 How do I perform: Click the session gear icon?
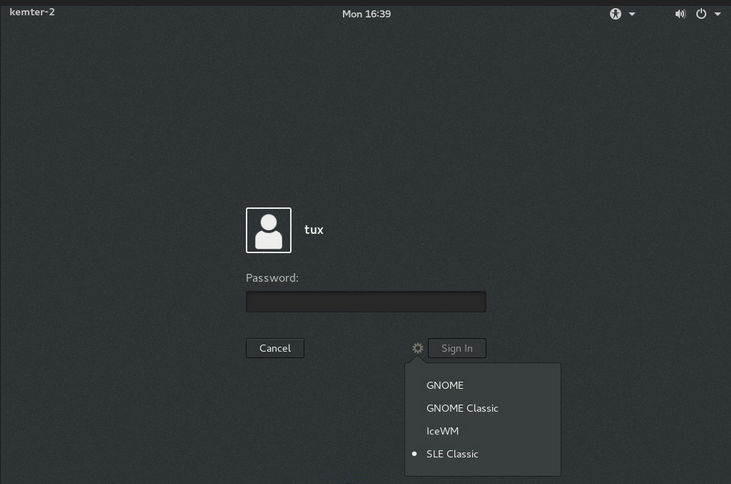pyautogui.click(x=418, y=348)
